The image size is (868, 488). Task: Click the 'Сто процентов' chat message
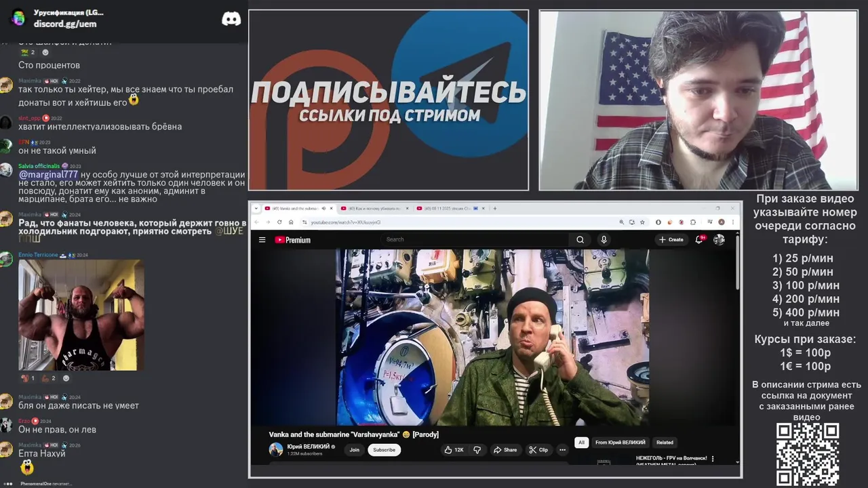click(49, 65)
